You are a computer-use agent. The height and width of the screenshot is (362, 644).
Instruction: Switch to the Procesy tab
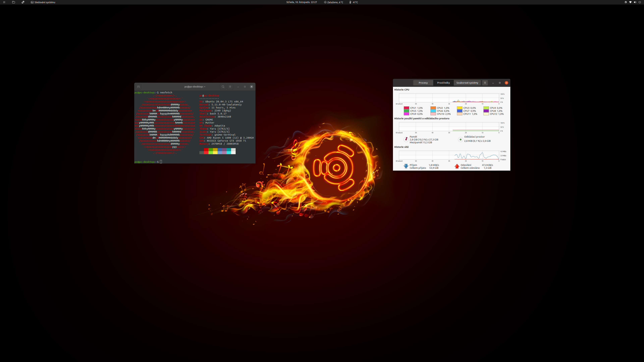coord(423,83)
